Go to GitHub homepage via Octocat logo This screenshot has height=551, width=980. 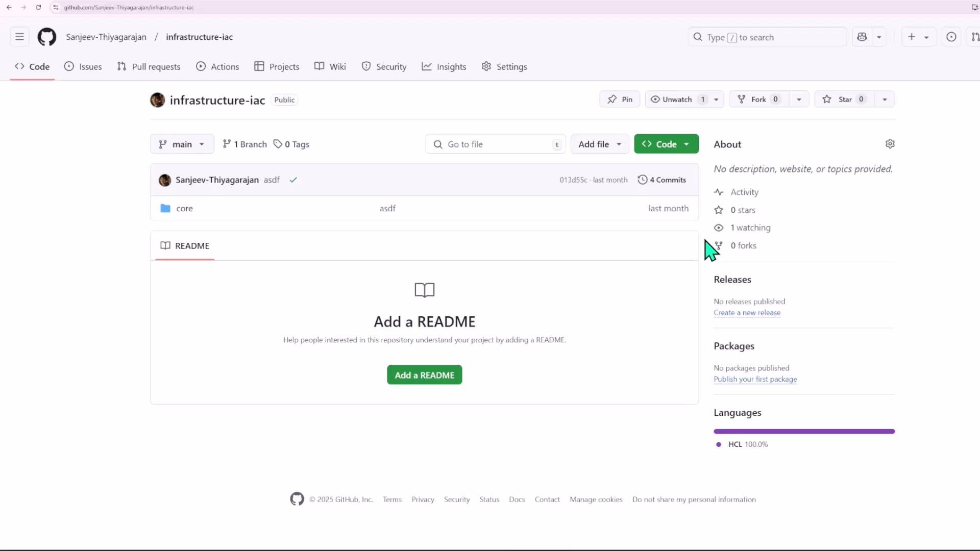[47, 37]
